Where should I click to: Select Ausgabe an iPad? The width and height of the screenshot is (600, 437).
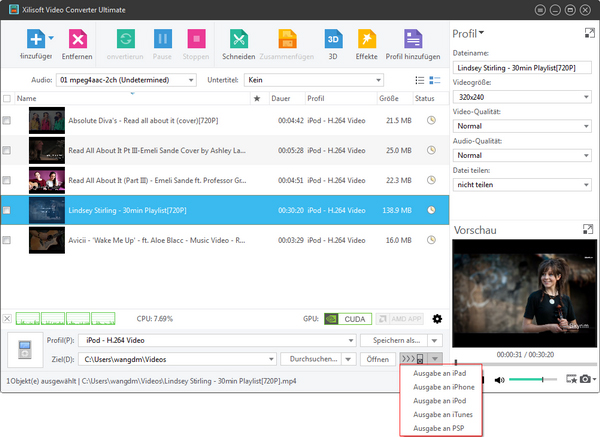click(x=440, y=373)
